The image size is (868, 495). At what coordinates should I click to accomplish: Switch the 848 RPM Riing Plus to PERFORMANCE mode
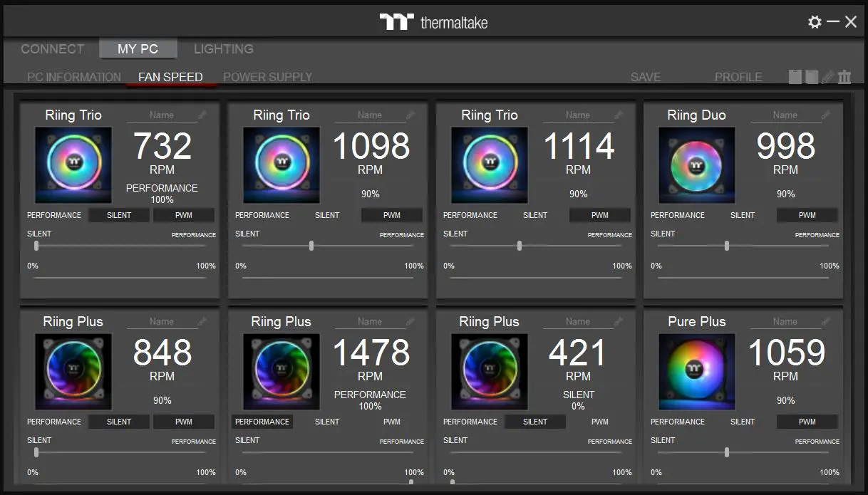54,421
